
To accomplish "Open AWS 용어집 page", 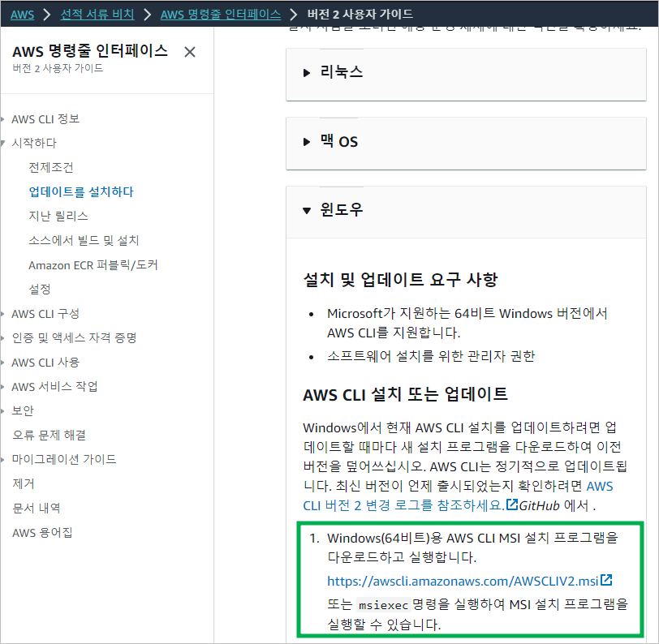I will [x=42, y=533].
